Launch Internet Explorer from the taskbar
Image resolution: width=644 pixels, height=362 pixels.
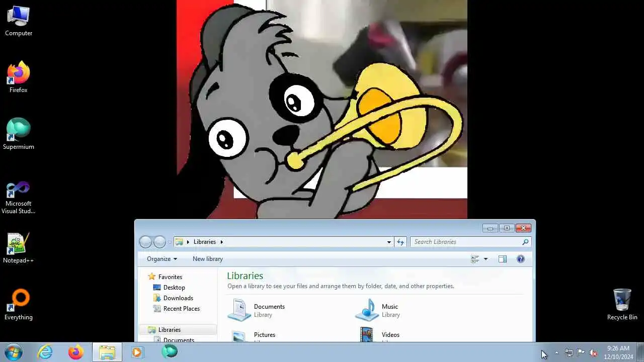pos(45,352)
